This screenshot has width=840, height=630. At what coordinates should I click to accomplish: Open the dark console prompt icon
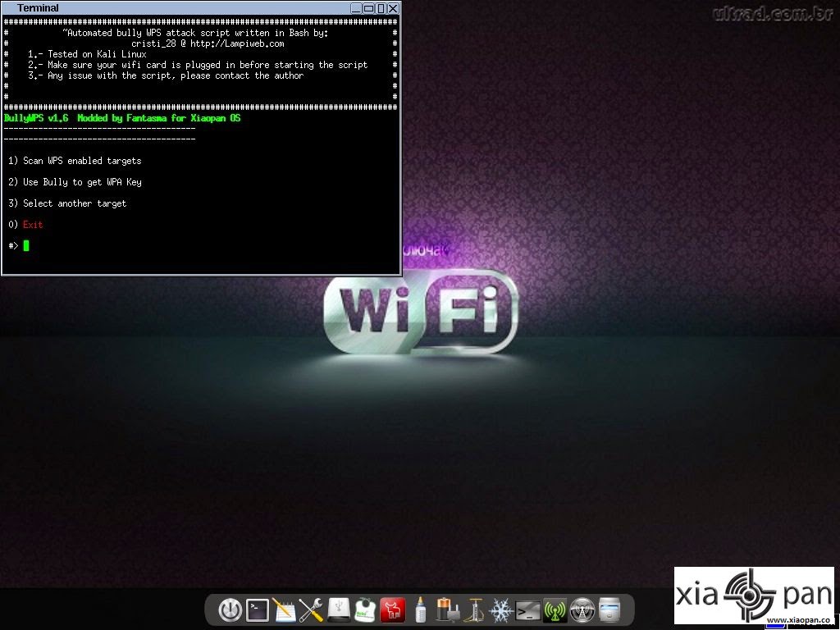527,610
